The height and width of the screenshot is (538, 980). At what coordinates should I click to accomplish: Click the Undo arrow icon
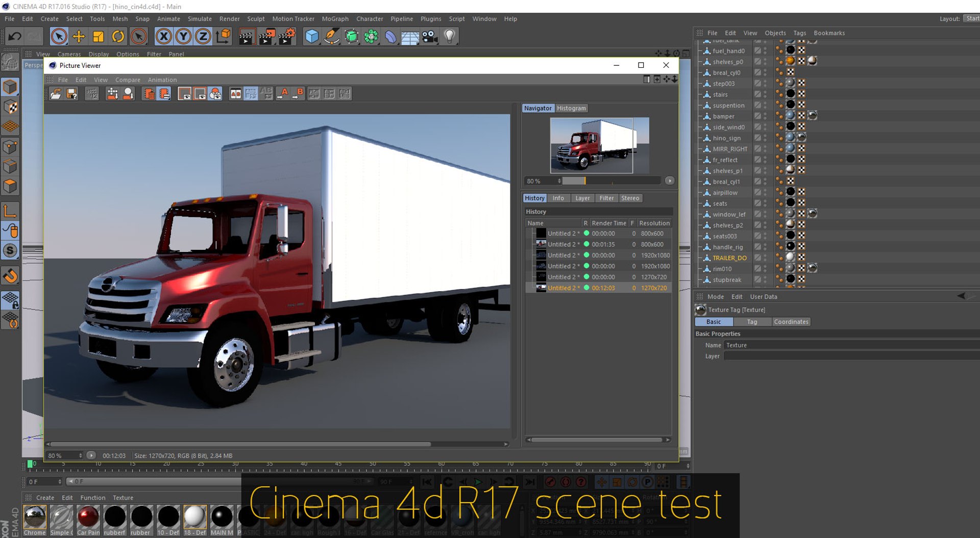[x=14, y=36]
